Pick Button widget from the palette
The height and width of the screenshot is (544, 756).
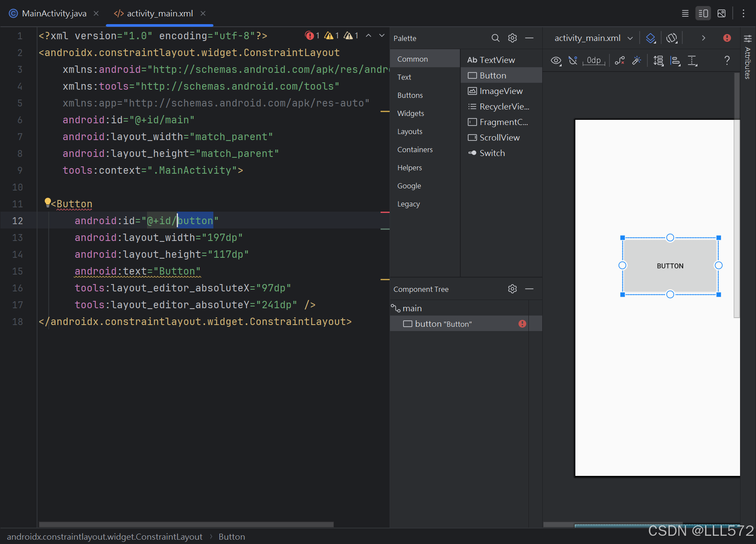coord(501,75)
